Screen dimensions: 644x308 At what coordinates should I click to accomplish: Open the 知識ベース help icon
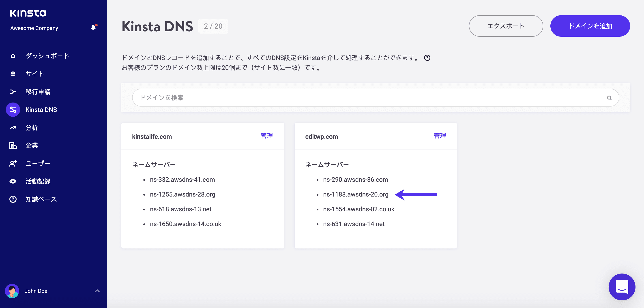(13, 199)
